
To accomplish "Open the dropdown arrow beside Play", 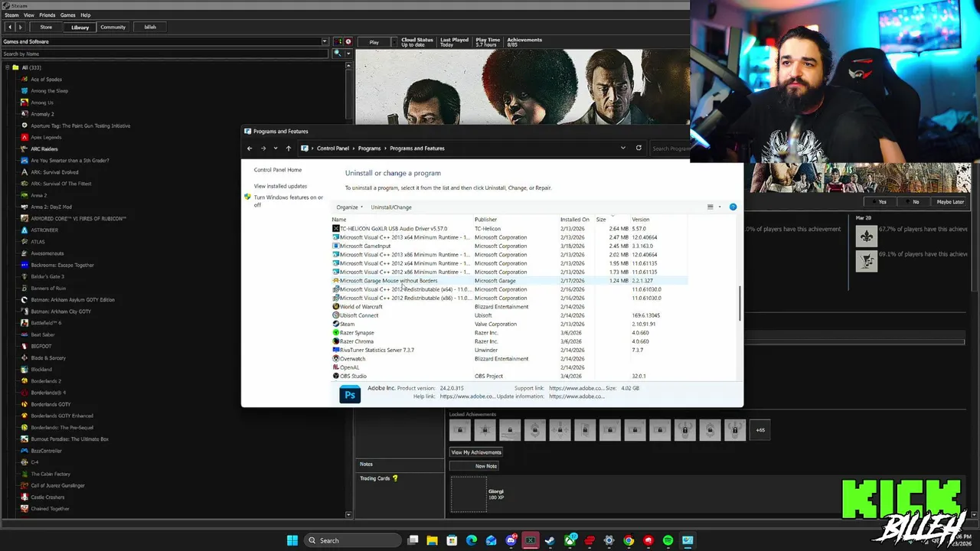I will pyautogui.click(x=393, y=42).
